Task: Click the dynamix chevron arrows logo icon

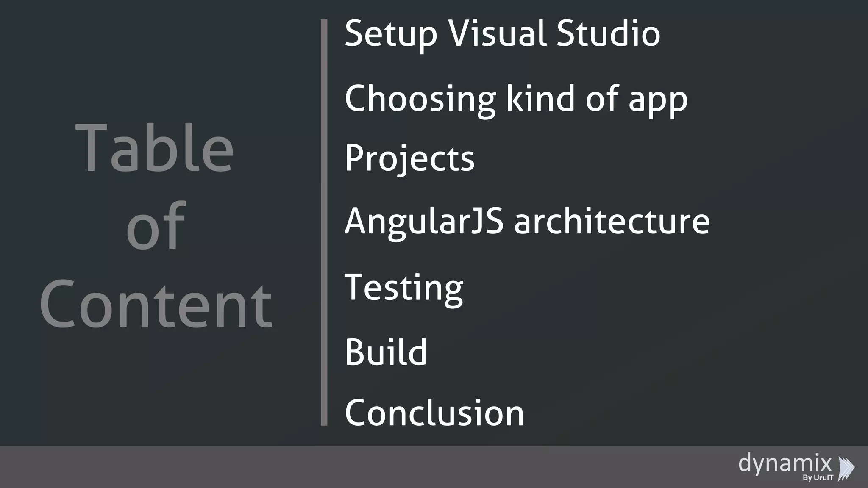Action: (x=846, y=469)
